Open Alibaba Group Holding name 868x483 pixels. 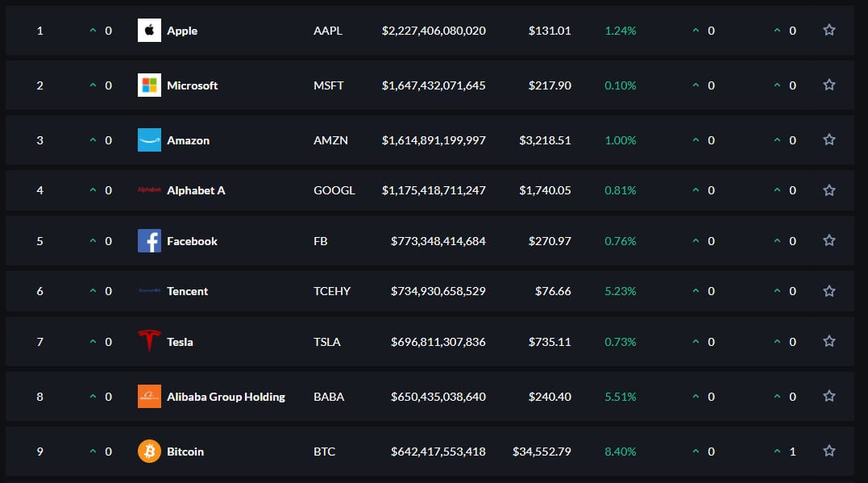pyautogui.click(x=226, y=398)
